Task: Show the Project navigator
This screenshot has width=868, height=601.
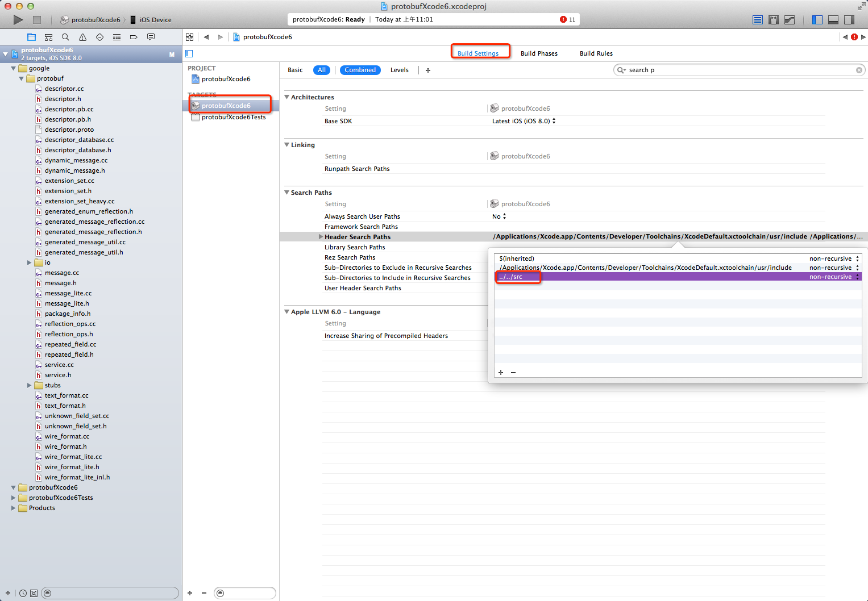Action: point(32,37)
